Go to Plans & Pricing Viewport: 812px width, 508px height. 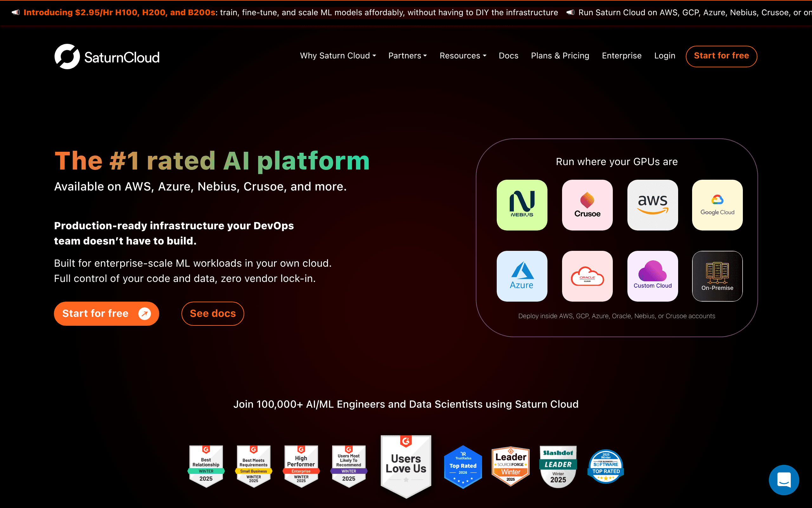560,56
